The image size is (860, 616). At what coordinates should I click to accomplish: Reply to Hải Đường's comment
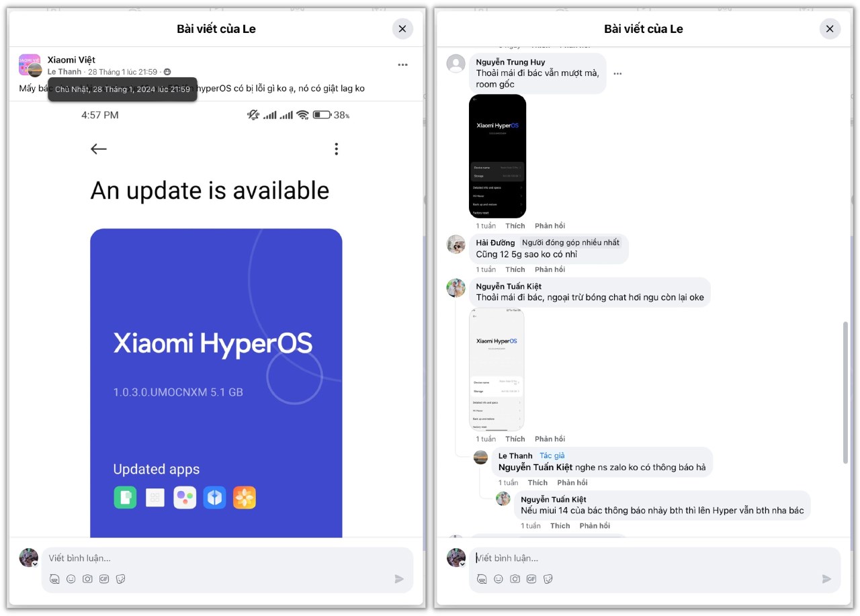tap(550, 269)
